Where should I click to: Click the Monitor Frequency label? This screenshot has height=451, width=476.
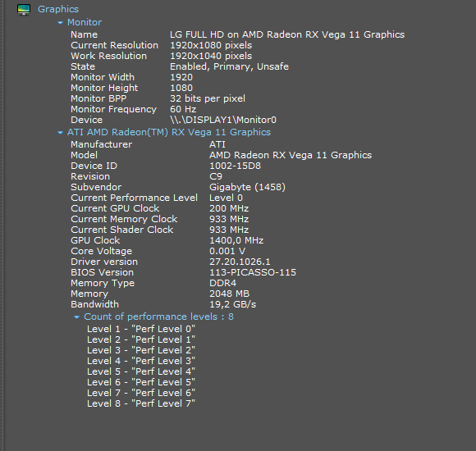click(113, 109)
